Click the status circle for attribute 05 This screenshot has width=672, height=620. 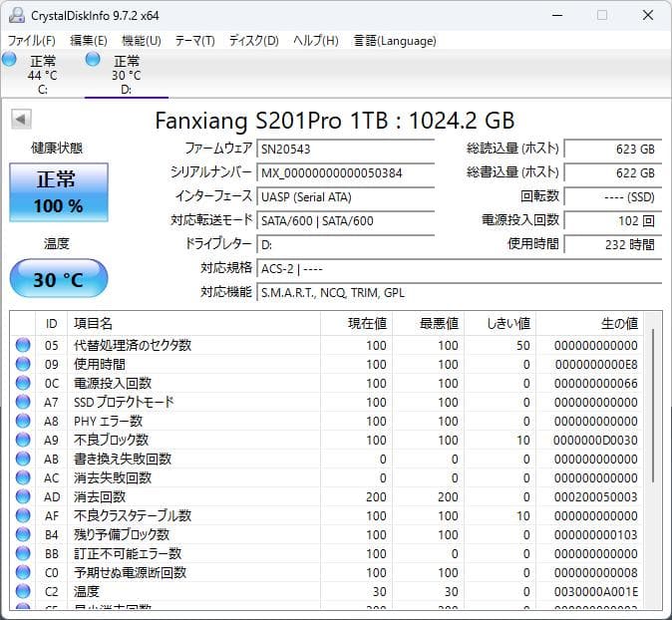tap(23, 345)
